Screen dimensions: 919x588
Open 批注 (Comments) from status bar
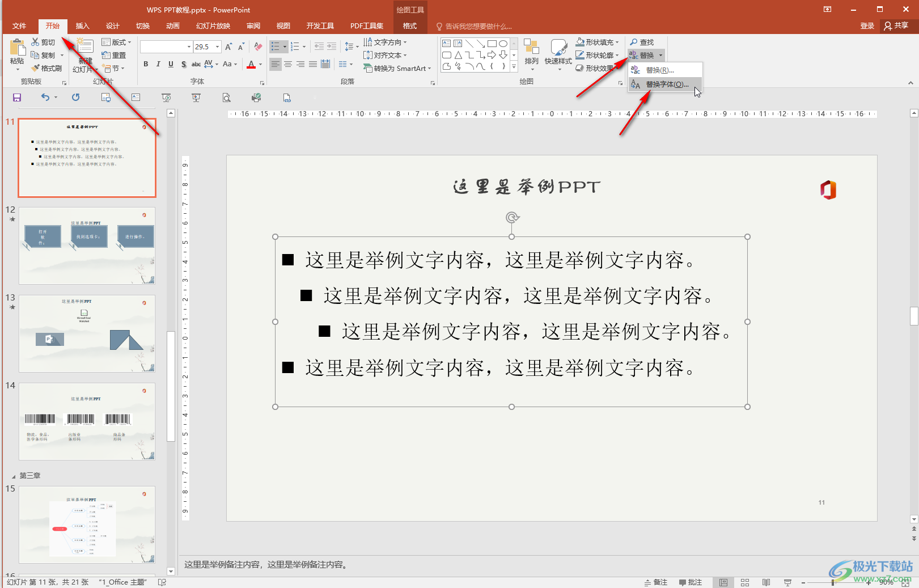[691, 582]
